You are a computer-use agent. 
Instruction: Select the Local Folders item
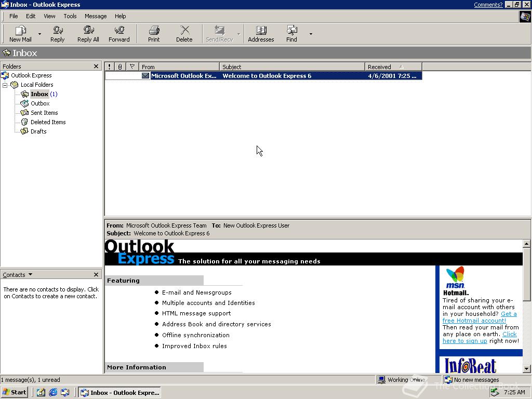pyautogui.click(x=37, y=85)
